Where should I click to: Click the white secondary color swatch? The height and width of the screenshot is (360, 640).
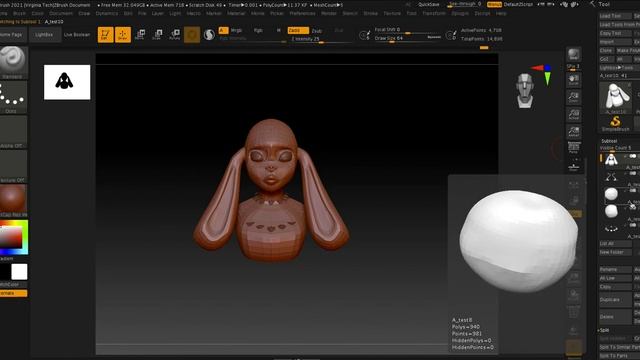coord(19,272)
